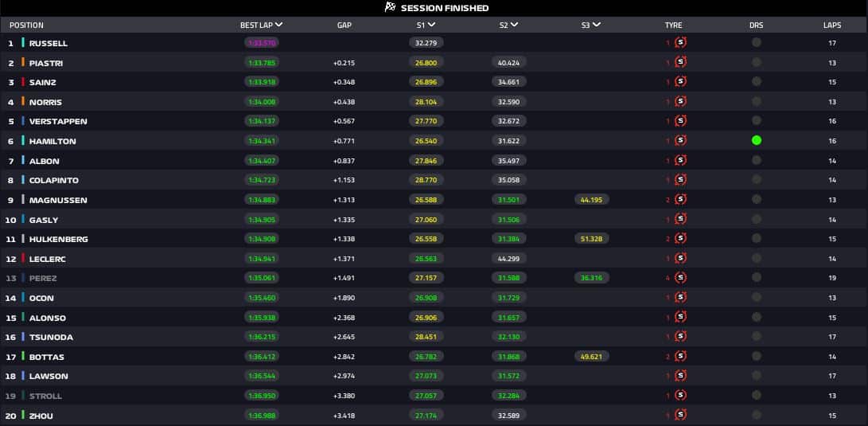This screenshot has height=426, width=868.
Task: Select driver name Russell
Action: 49,43
